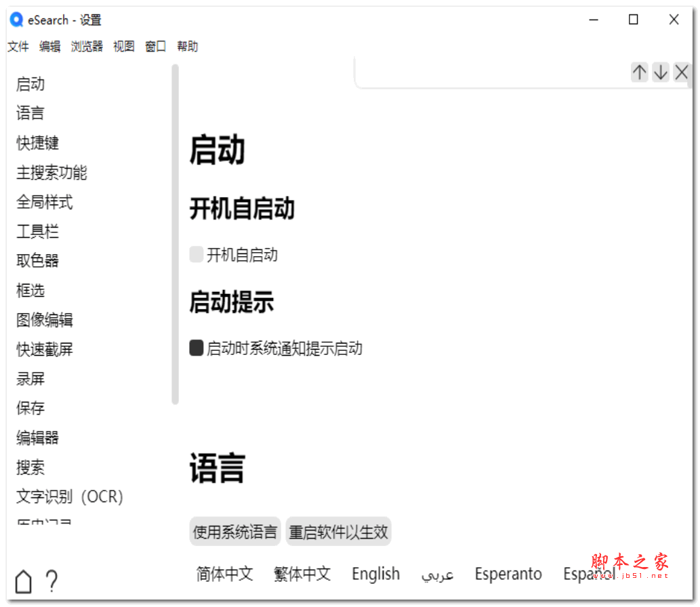Switch the language to English
Viewport: 700px width, 607px height.
pyautogui.click(x=375, y=574)
